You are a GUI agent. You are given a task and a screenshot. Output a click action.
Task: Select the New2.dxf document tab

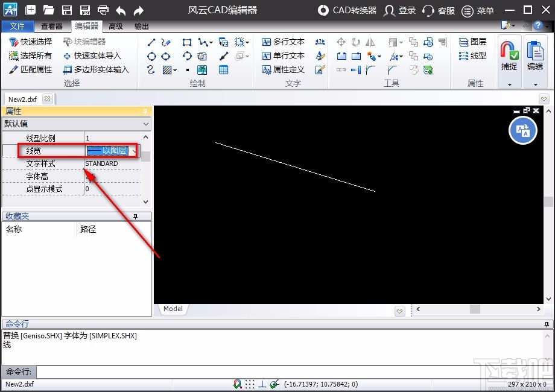click(23, 99)
